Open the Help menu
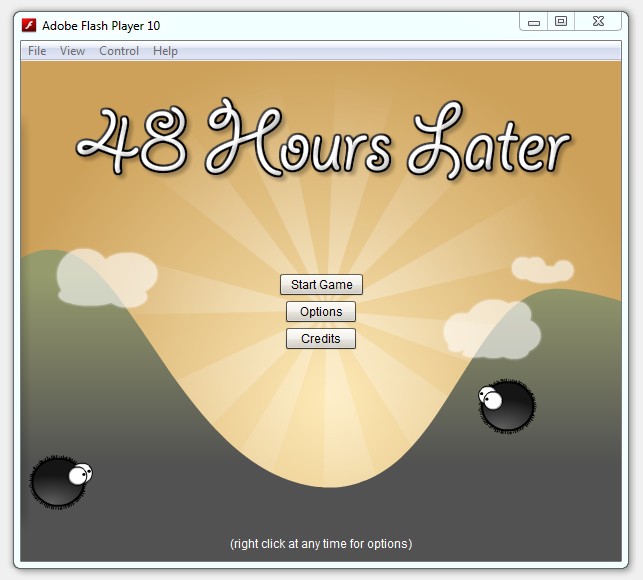This screenshot has width=643, height=580. [165, 51]
